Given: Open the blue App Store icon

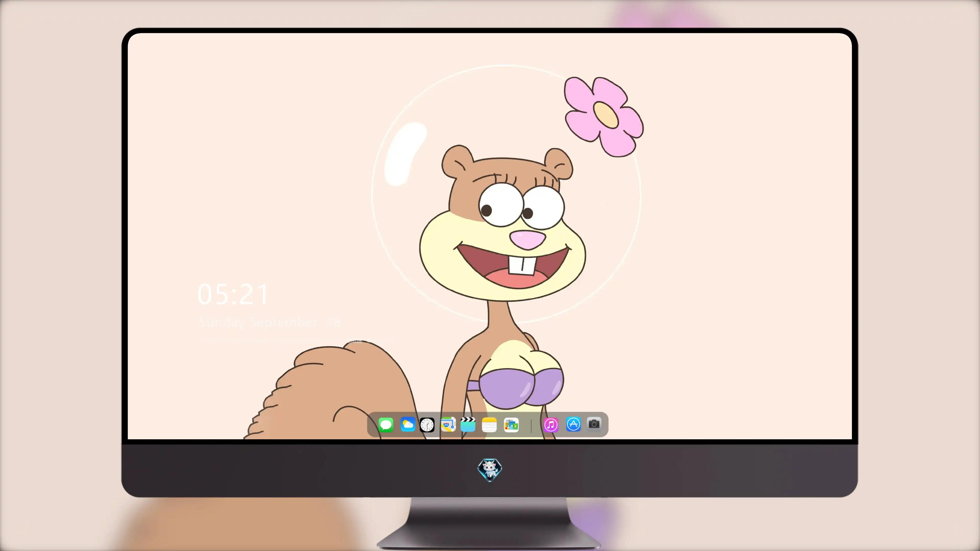Looking at the screenshot, I should click(x=573, y=424).
